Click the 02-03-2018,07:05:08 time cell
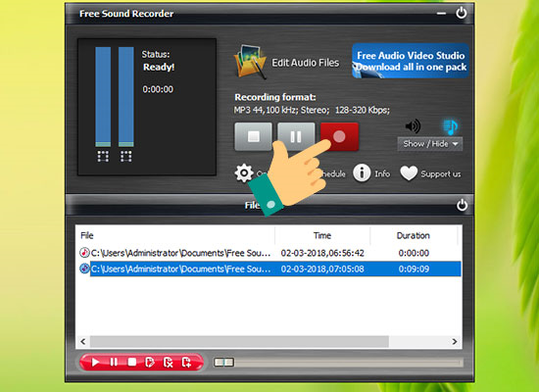This screenshot has height=392, width=539. (x=322, y=269)
